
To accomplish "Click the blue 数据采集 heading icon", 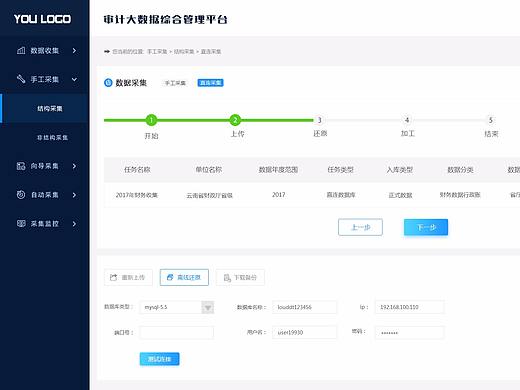I will point(108,83).
